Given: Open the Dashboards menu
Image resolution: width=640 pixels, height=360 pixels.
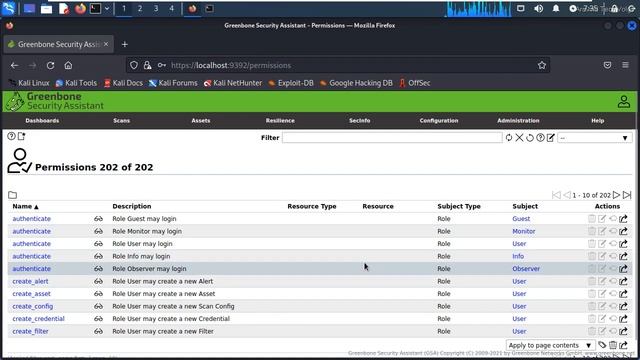Looking at the screenshot, I should [42, 121].
